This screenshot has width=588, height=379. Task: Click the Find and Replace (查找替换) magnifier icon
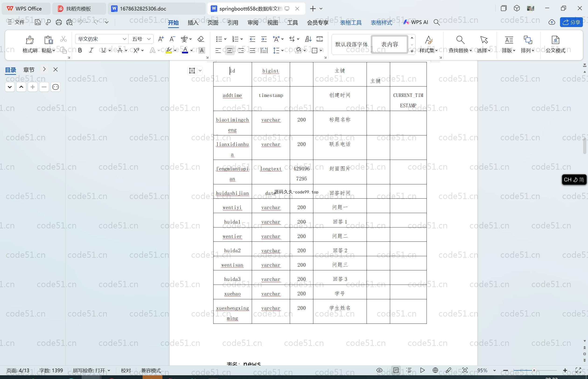(x=460, y=40)
